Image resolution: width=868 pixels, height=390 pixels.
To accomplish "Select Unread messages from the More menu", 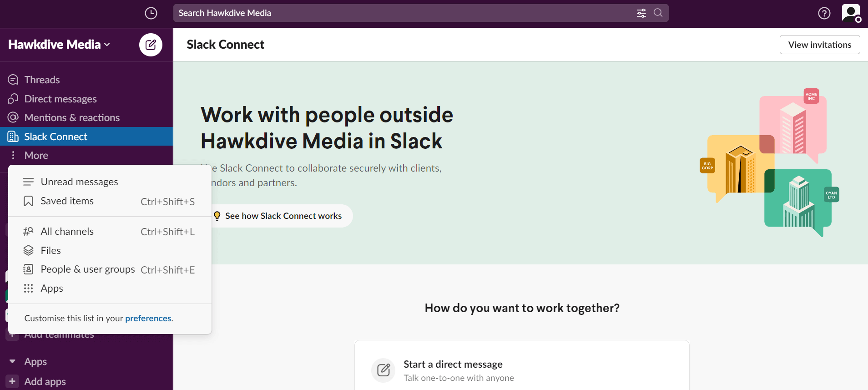I will [110, 182].
